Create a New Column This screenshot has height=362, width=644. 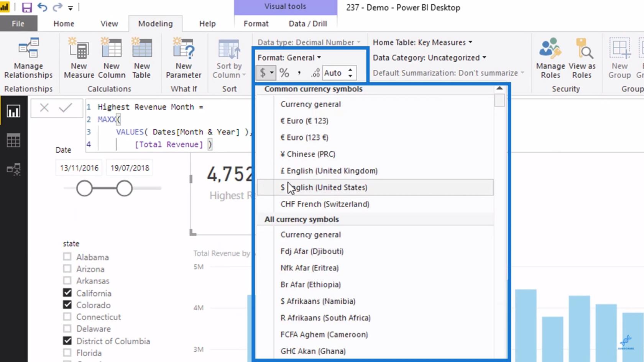(x=112, y=58)
